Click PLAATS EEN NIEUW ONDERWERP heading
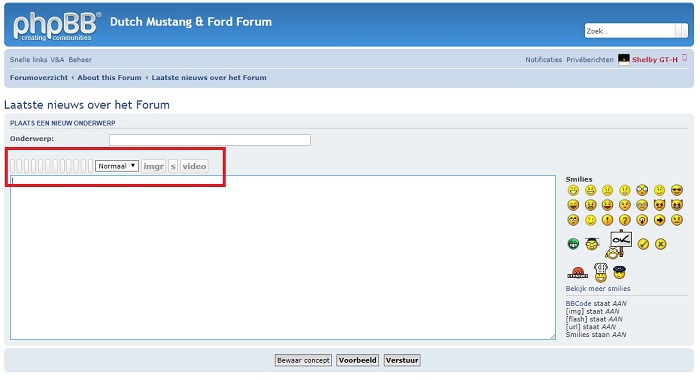 [x=62, y=123]
